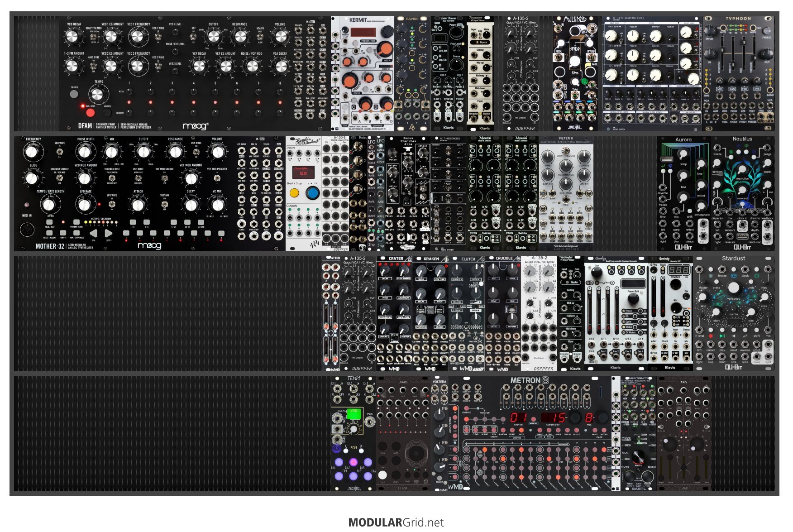This screenshot has height=532, width=793.
Task: Click the Clock BPM display on Pamela's
Action: point(302,172)
